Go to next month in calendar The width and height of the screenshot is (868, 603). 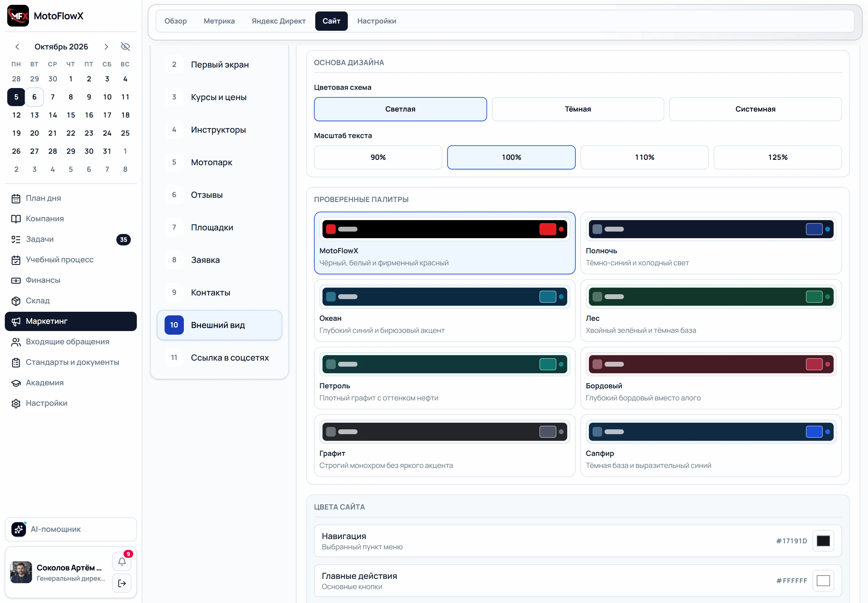[x=106, y=46]
